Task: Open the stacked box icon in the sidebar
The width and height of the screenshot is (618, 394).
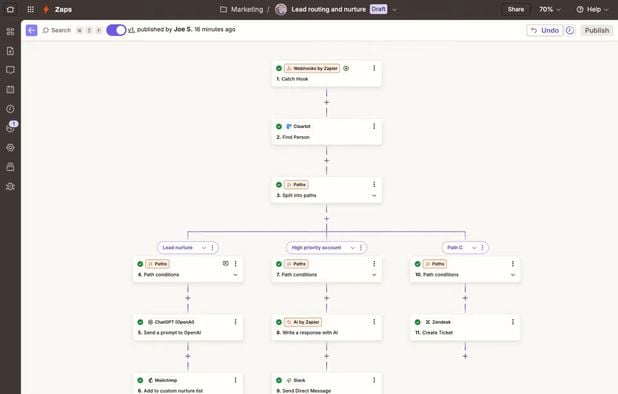Action: (10, 167)
